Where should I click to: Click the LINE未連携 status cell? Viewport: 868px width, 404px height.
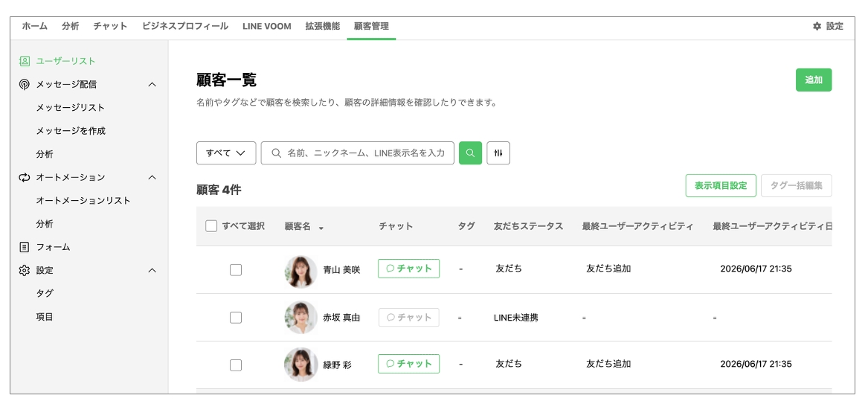point(516,318)
